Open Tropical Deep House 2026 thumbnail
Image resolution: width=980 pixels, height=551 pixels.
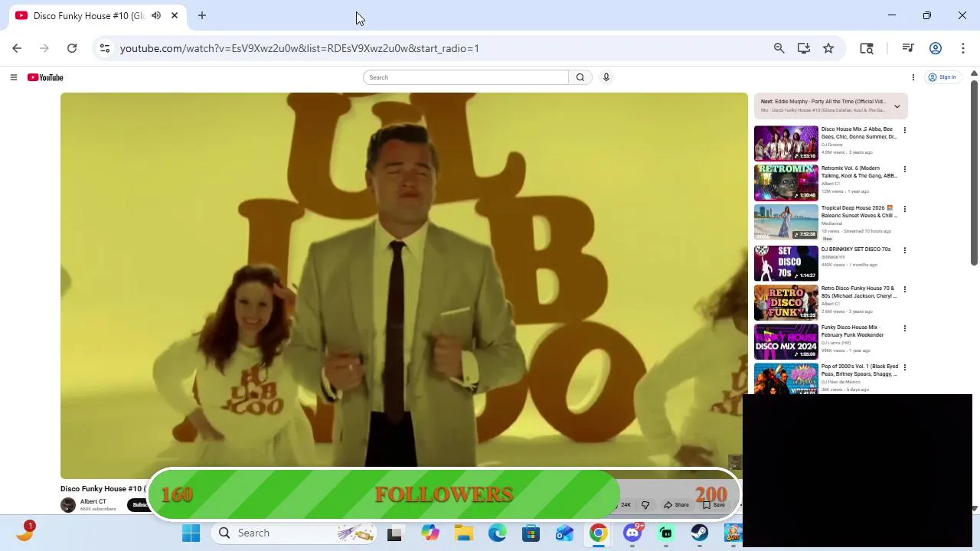click(x=786, y=222)
